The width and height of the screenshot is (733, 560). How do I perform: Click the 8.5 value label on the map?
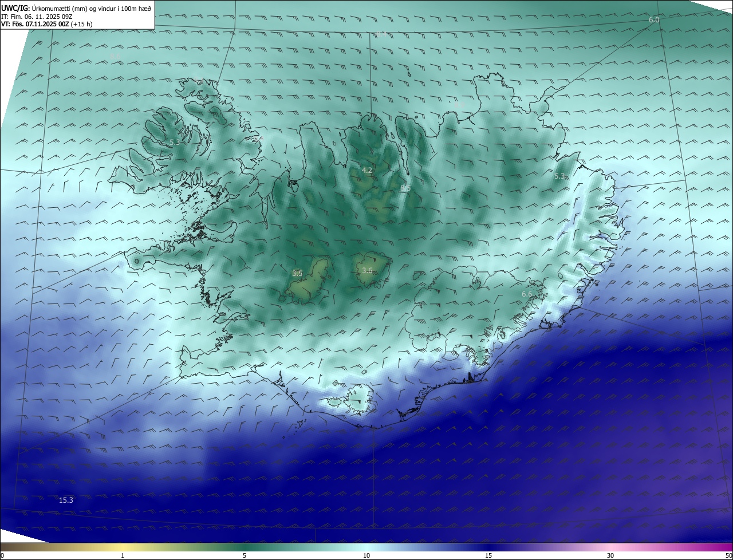(x=405, y=188)
